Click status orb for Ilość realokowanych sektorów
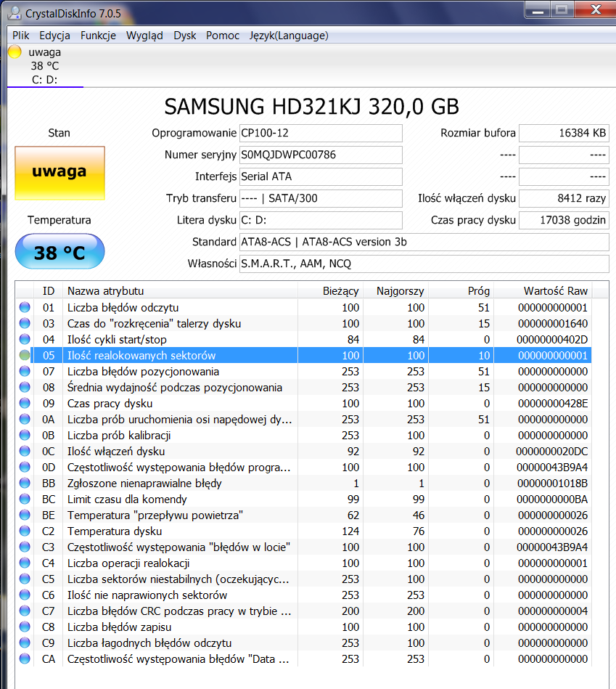The image size is (616, 689). [25, 355]
